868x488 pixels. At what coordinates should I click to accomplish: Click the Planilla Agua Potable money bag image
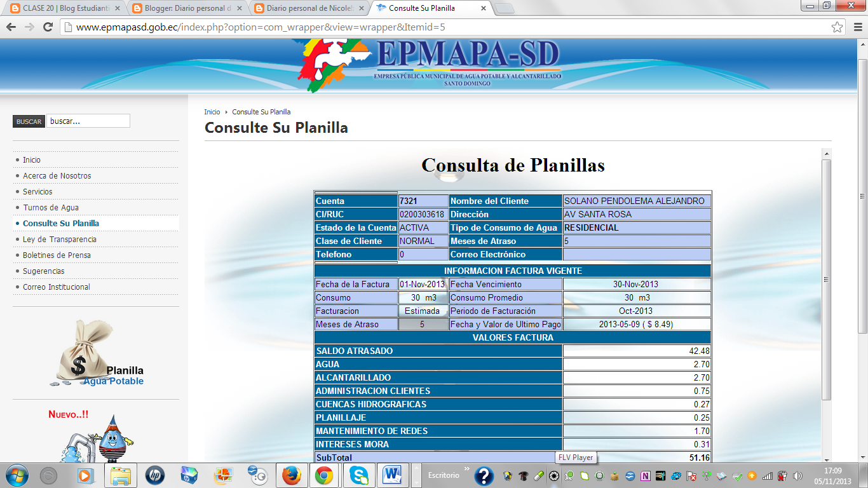pos(96,353)
